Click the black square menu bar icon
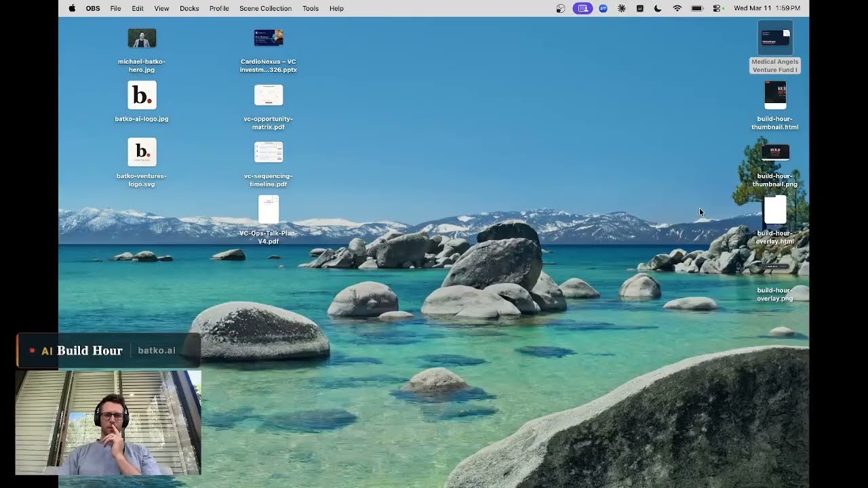Viewport: 868px width, 488px height. pyautogui.click(x=639, y=8)
